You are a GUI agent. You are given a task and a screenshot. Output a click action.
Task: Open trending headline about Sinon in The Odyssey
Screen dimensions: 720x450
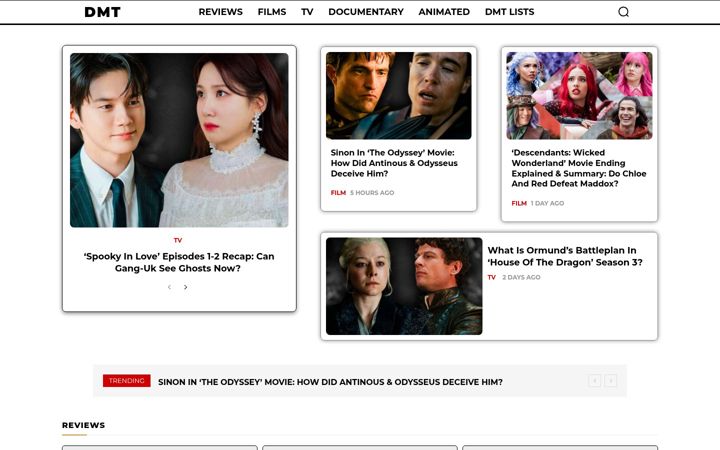click(x=330, y=382)
